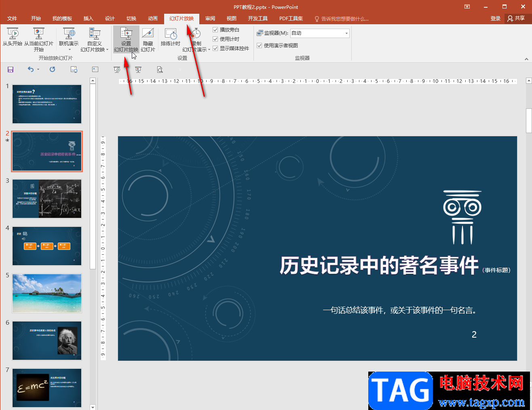532x410 pixels.
Task: Switch to 开发工具 tab
Action: [x=258, y=19]
